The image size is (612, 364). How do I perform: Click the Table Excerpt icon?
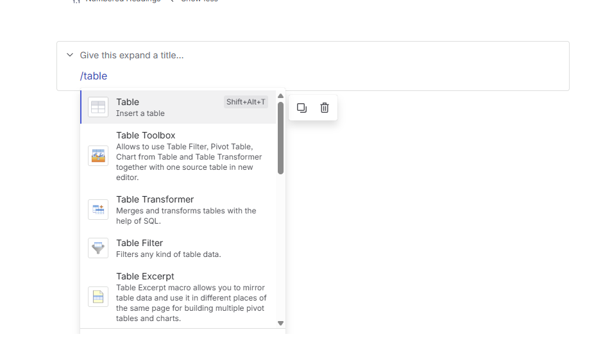coord(98,297)
